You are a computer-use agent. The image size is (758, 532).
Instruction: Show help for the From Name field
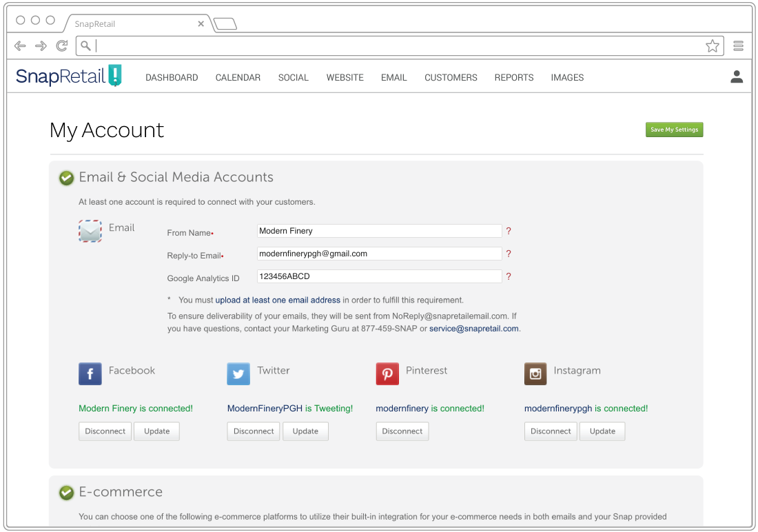tap(509, 231)
